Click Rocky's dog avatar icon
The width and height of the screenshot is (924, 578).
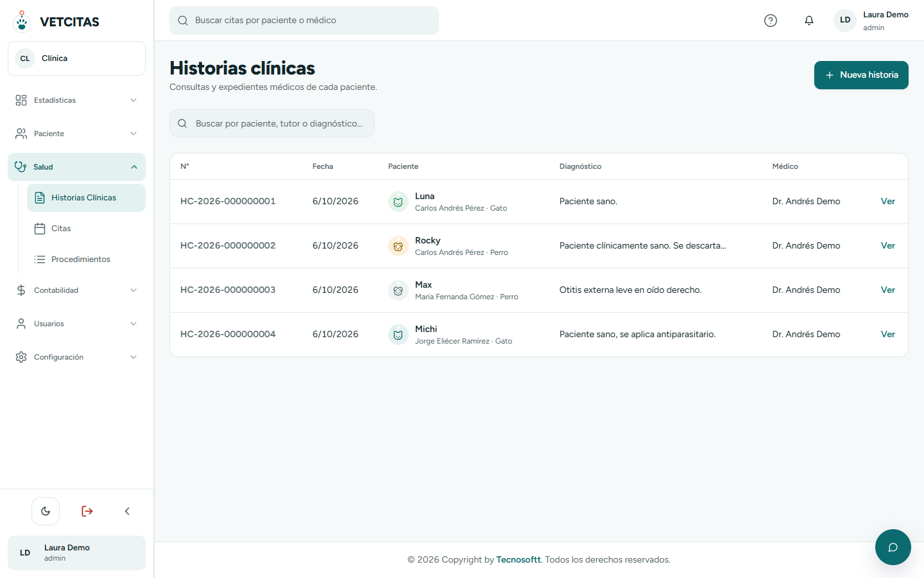(x=398, y=246)
